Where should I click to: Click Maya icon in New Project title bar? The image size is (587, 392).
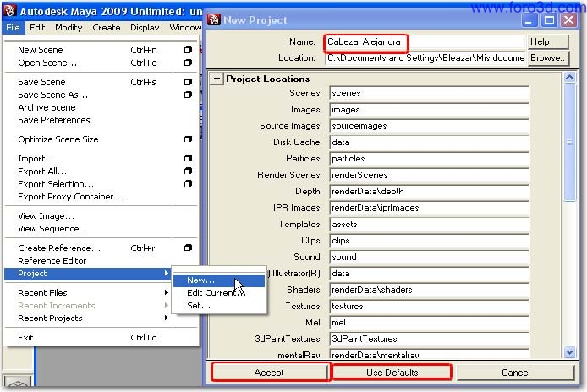coord(214,19)
